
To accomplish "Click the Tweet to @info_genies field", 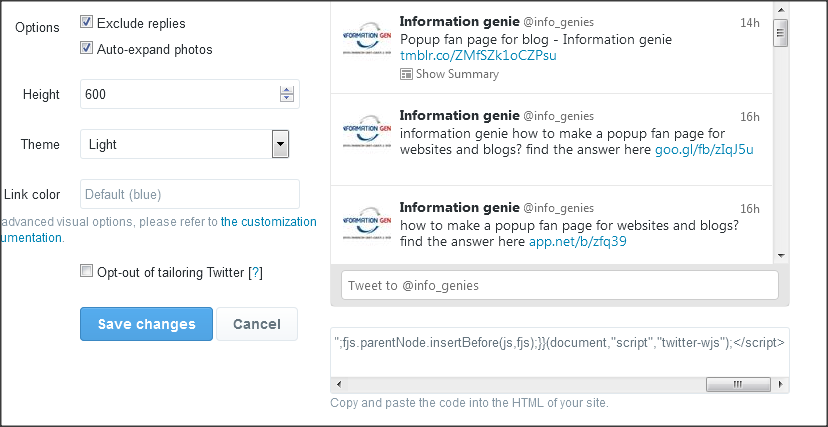I will coord(560,286).
